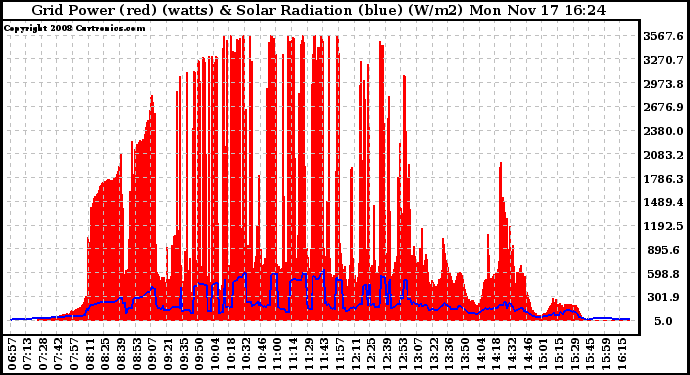Click the 09:21 time label
This screenshot has width=690, height=375.
click(168, 353)
